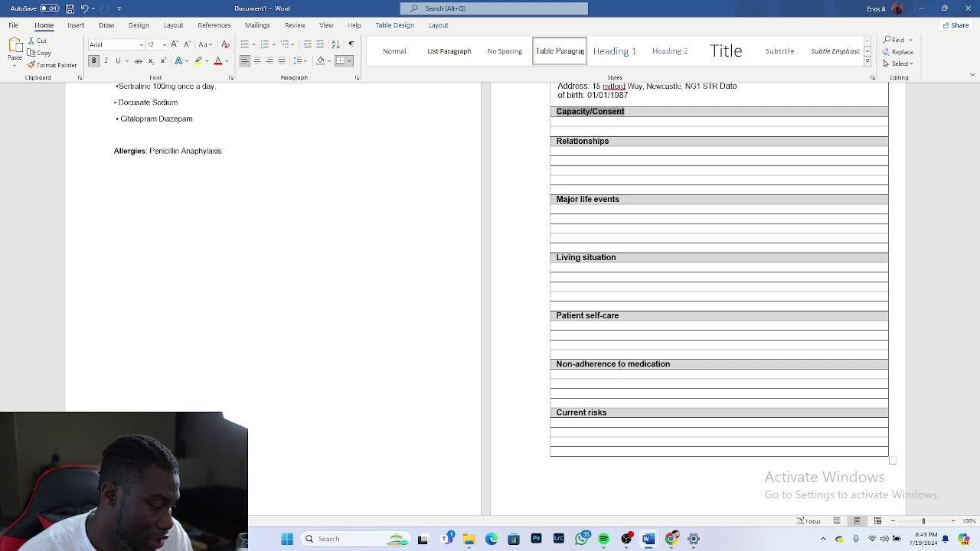
Task: Align text left
Action: [x=245, y=60]
